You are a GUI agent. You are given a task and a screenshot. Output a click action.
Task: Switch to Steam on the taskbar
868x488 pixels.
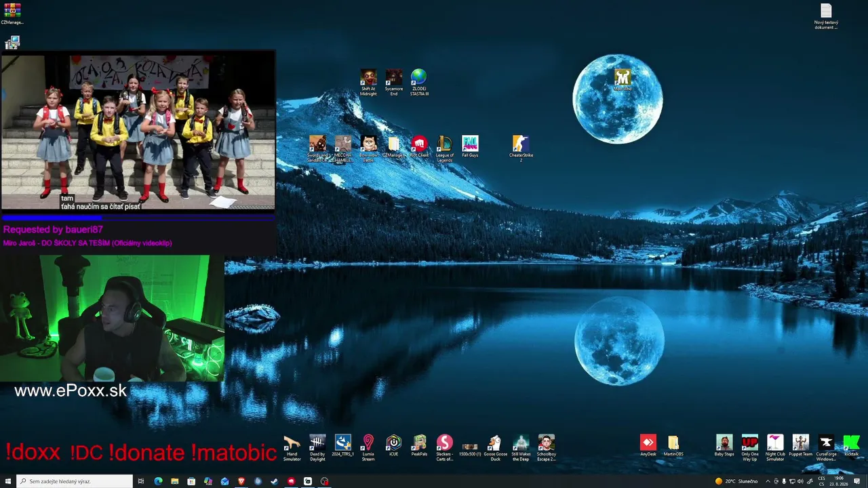point(275,481)
